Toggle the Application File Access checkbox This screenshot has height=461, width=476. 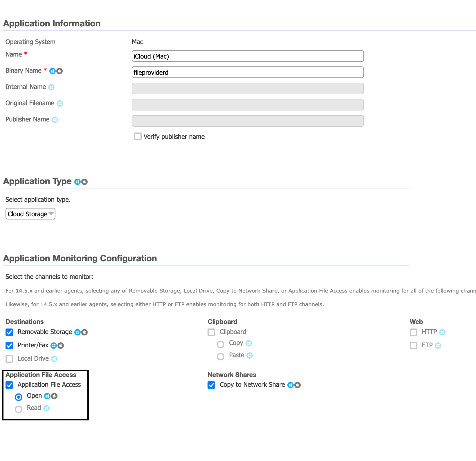pyautogui.click(x=10, y=385)
